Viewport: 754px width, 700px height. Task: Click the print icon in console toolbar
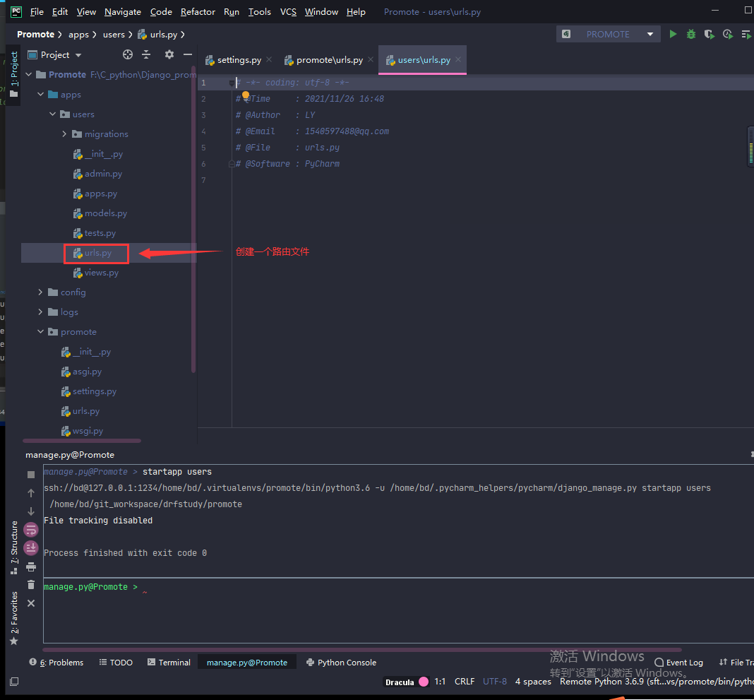point(31,566)
